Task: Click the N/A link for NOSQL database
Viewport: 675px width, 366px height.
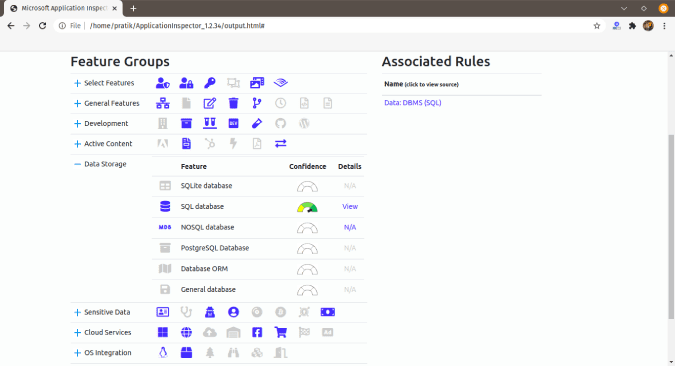Action: pyautogui.click(x=350, y=227)
